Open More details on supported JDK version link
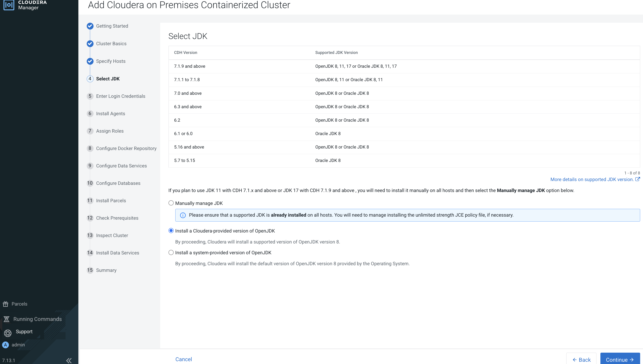This screenshot has width=643, height=364. point(592,180)
